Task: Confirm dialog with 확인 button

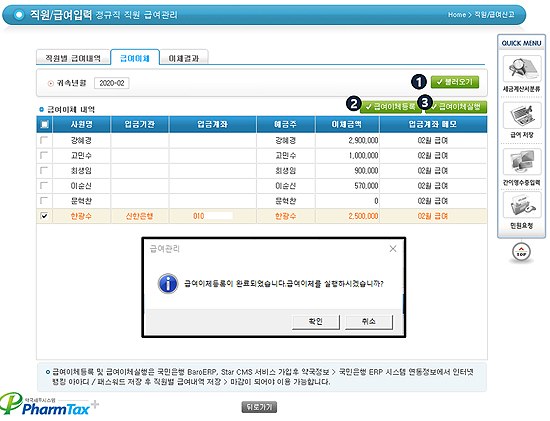Action: (316, 321)
